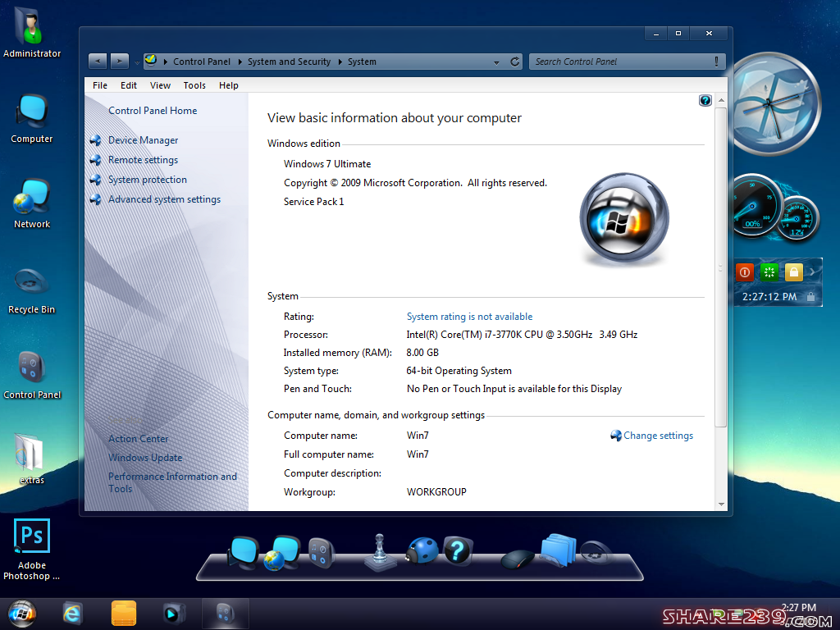Screen dimensions: 840x630
Task: Go to Control Panel Home
Action: (153, 111)
